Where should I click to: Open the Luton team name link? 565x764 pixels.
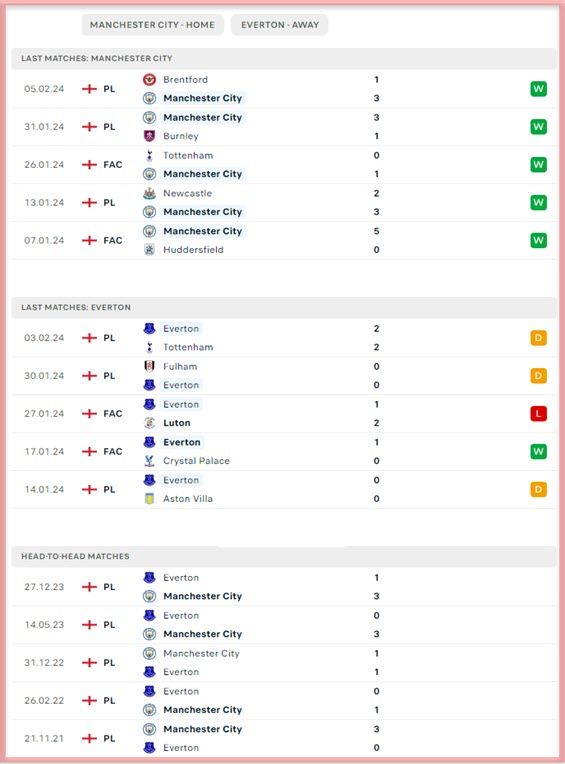177,423
